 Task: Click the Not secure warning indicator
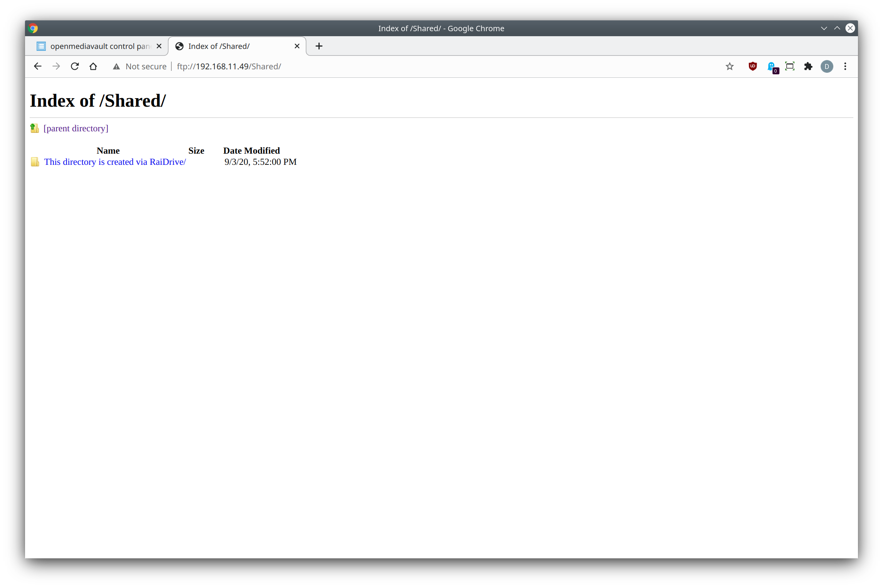pyautogui.click(x=140, y=66)
